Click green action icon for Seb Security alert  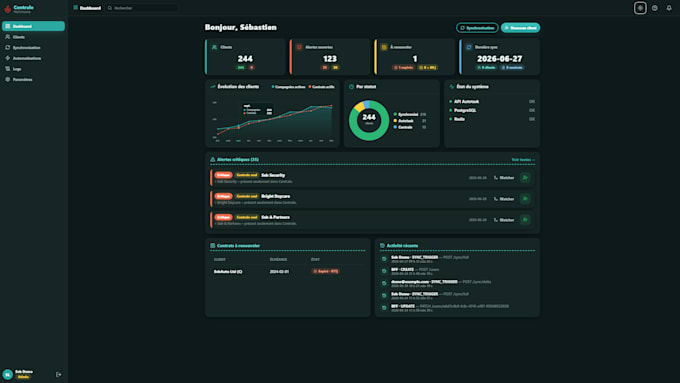point(525,178)
